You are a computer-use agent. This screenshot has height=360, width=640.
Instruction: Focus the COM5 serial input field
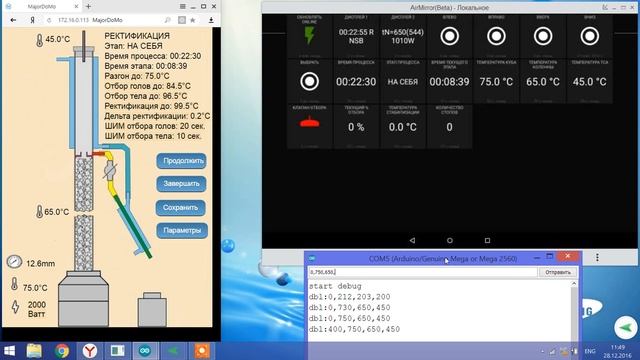[423, 272]
